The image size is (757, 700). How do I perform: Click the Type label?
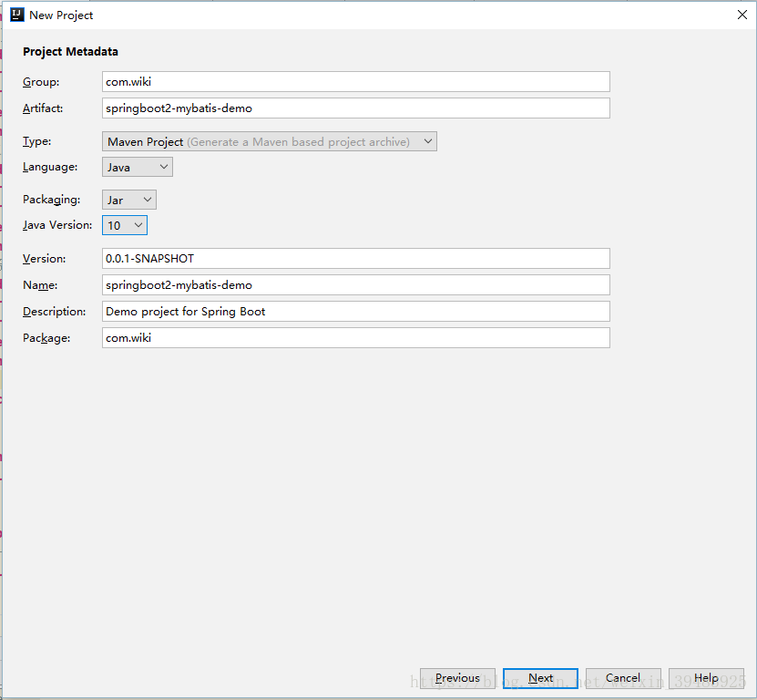coord(36,141)
